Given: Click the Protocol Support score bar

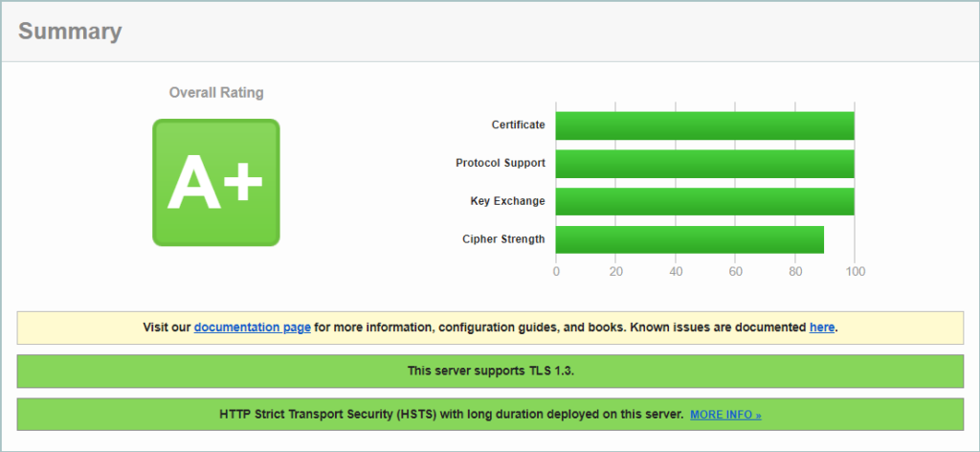Looking at the screenshot, I should point(704,164).
